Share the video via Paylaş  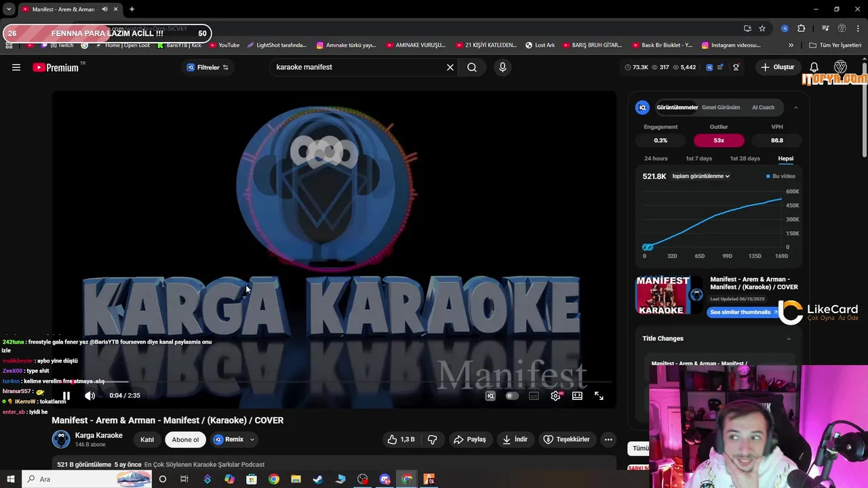(470, 439)
